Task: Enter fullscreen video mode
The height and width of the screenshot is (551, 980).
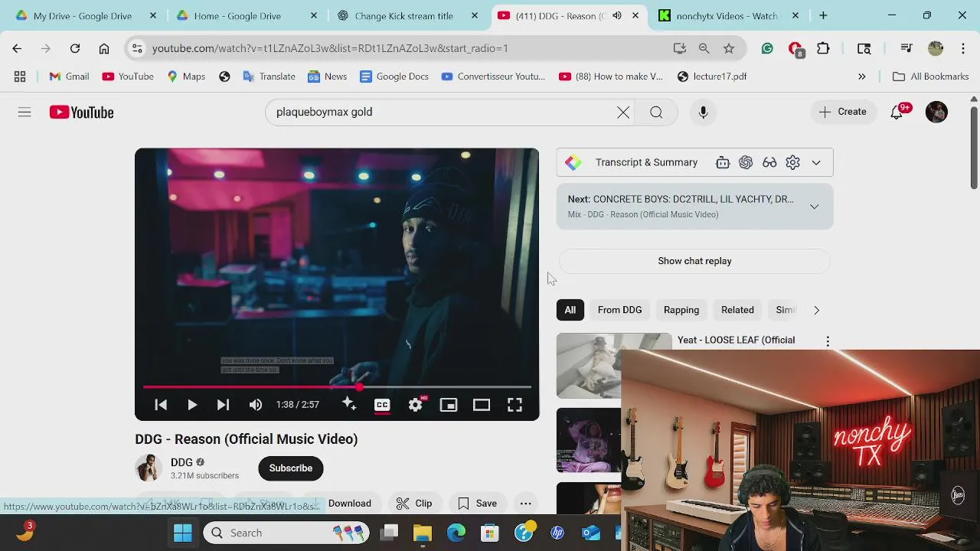Action: click(x=514, y=405)
